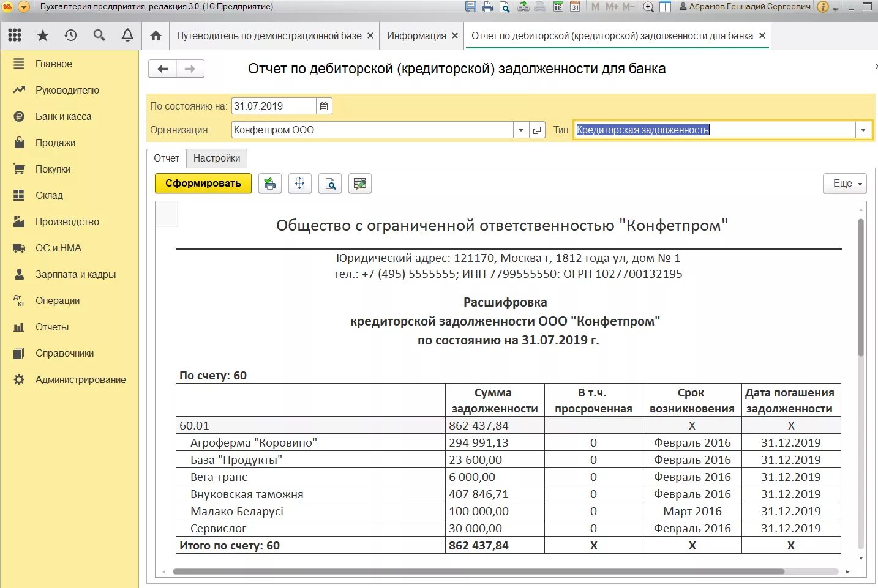Click the report preview toolbar icon
The image size is (878, 588).
330,184
